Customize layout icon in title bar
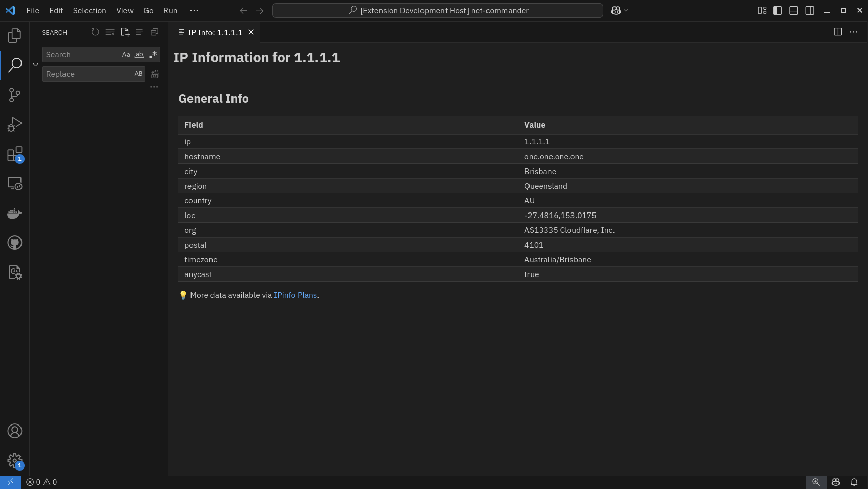This screenshot has width=868, height=489. (762, 10)
